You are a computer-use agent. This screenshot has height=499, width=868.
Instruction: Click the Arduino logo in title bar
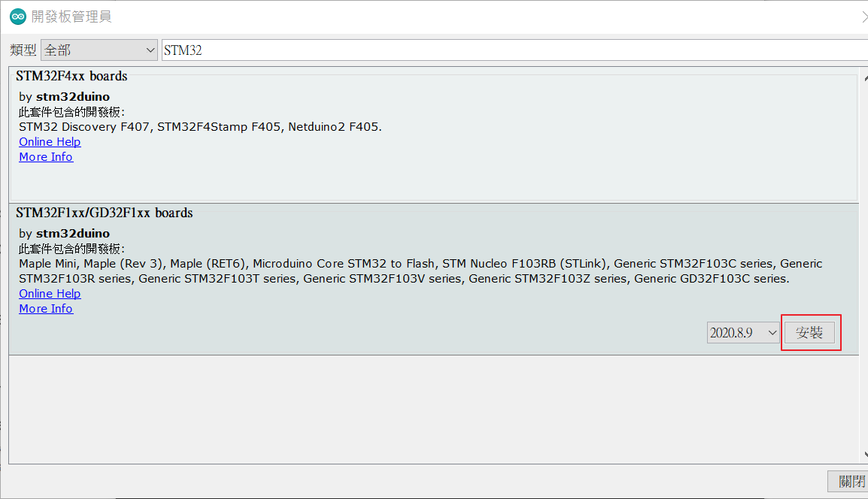coord(18,17)
